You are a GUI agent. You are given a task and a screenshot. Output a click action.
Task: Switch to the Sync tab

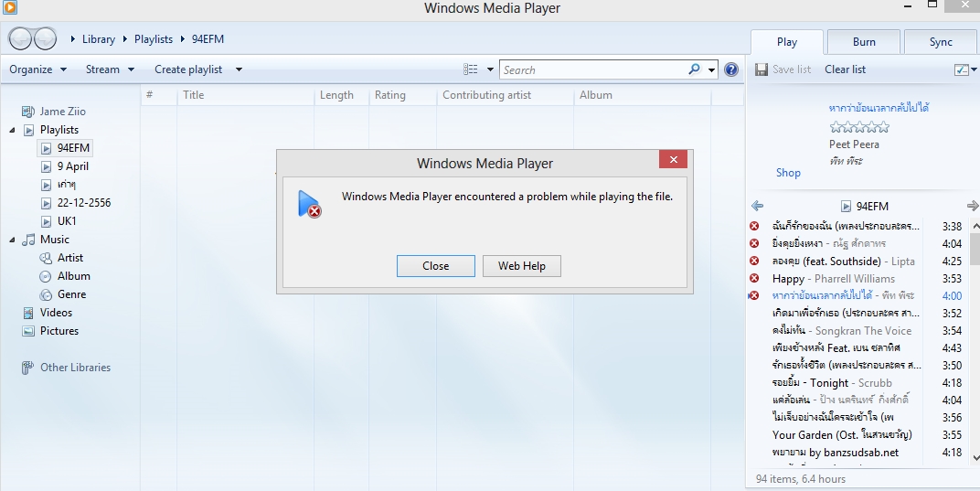pos(942,42)
